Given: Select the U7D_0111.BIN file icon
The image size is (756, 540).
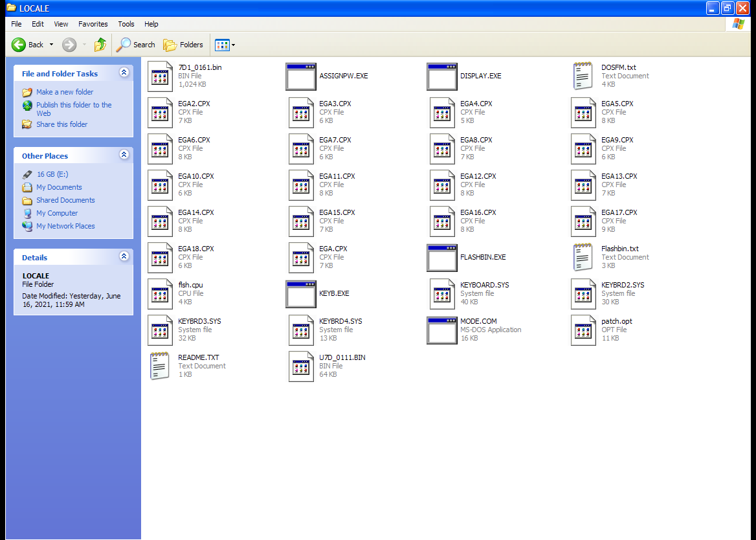Looking at the screenshot, I should coord(302,366).
